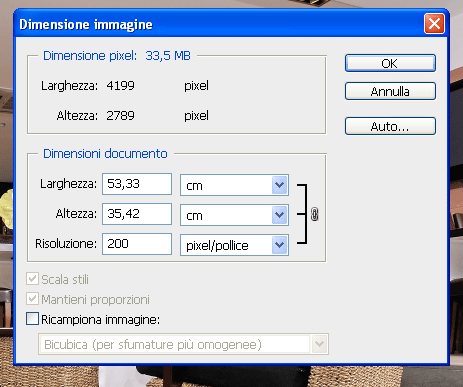Click the pixel Altezza value 2789
Image resolution: width=463 pixels, height=387 pixels.
[x=120, y=116]
